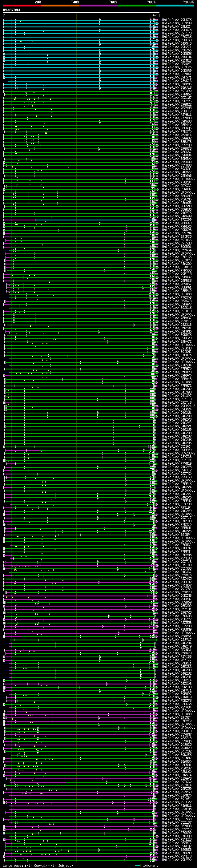Click the red 20% identity legend swatch
The width and height of the screenshot is (197, 868).
pos(22,6)
